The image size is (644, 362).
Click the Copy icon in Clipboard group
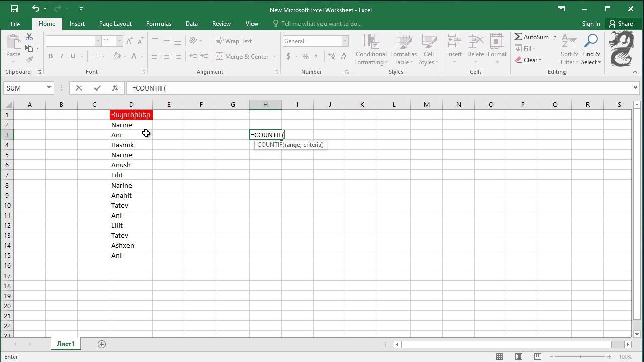click(x=29, y=48)
